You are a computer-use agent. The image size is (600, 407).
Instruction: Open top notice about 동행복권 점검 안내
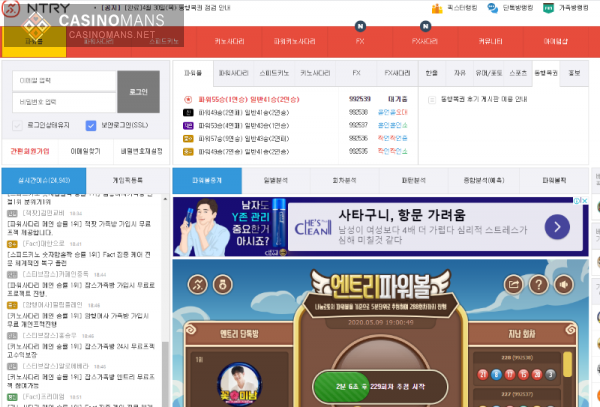click(x=166, y=8)
